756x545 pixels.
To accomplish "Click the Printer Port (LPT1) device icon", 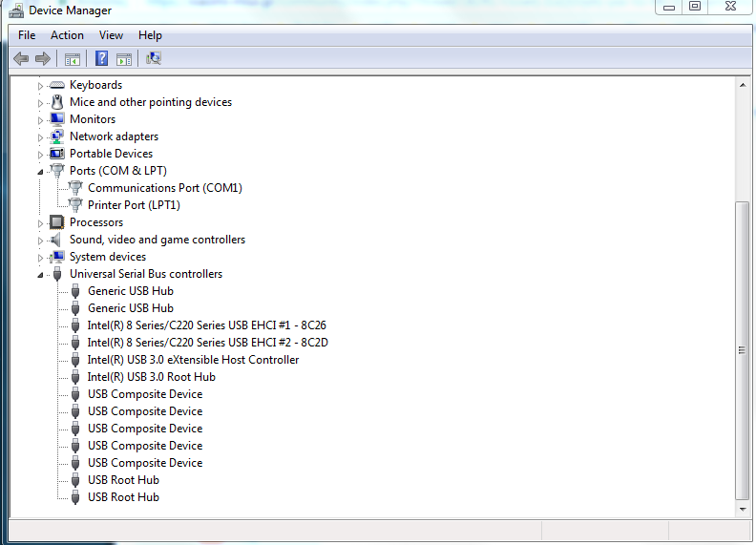I will 76,205.
